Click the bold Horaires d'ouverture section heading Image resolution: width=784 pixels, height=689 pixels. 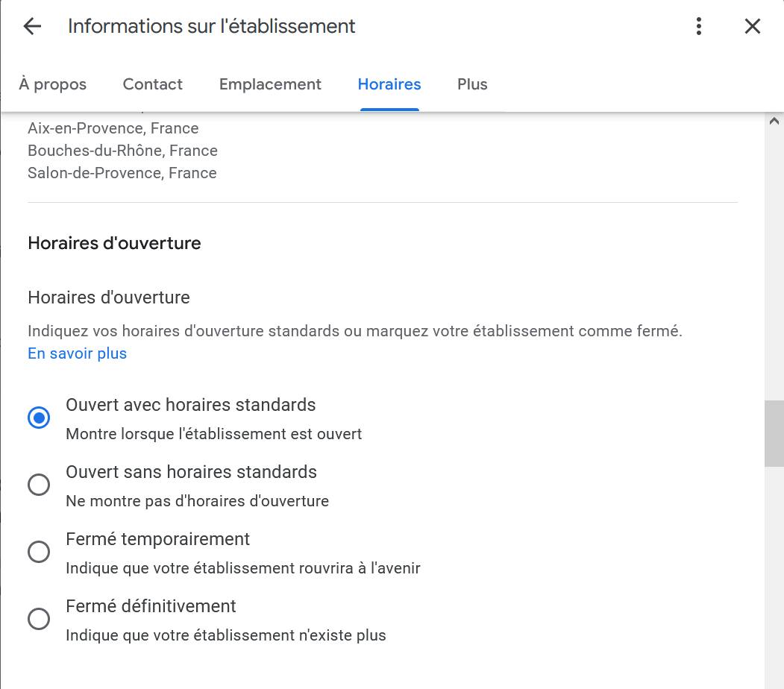coord(114,243)
